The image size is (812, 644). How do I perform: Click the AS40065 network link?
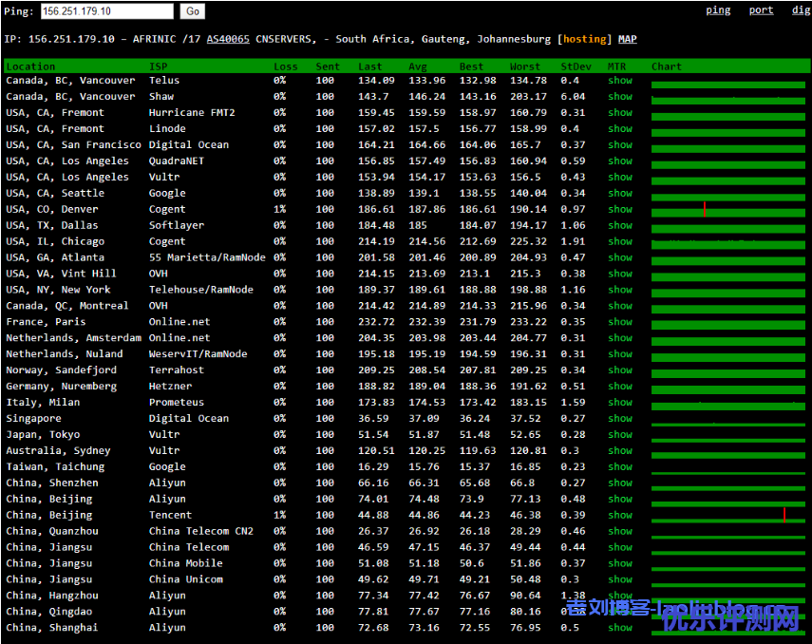click(x=228, y=39)
